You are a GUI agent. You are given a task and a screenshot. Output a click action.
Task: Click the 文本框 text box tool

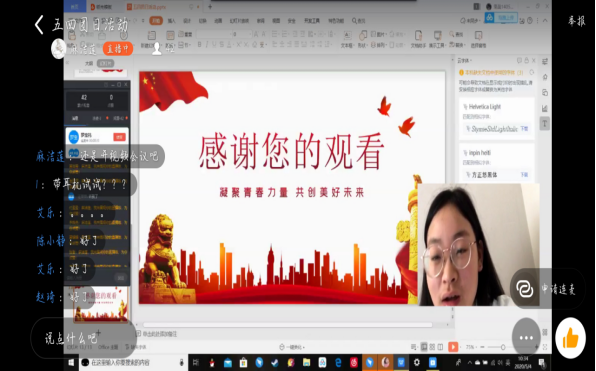(x=347, y=39)
